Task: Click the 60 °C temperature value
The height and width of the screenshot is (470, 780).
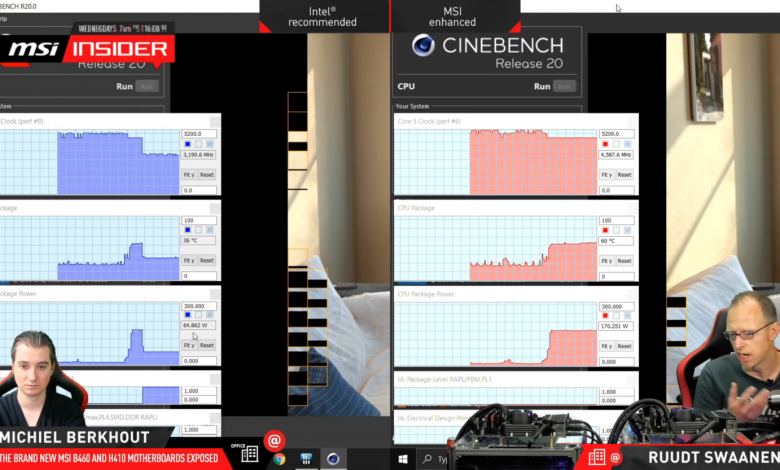Action: click(x=616, y=241)
